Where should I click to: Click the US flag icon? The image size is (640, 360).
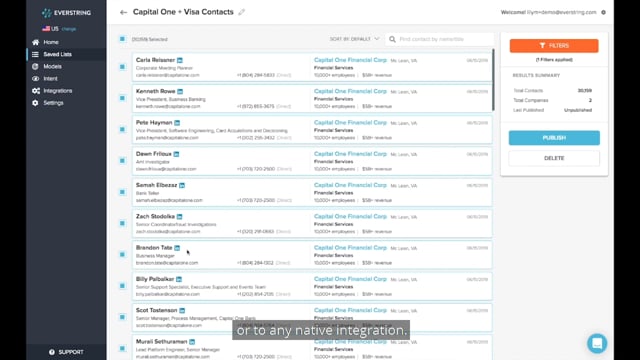(x=46, y=29)
